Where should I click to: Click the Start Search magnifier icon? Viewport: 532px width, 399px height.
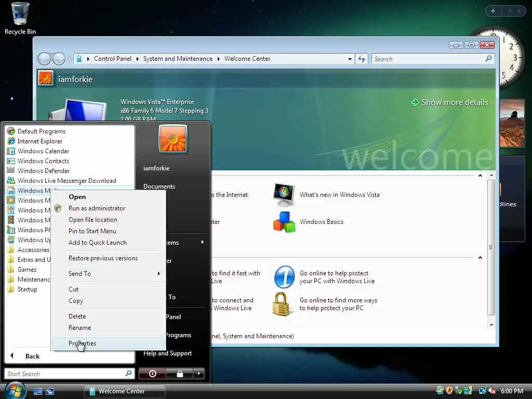click(128, 373)
